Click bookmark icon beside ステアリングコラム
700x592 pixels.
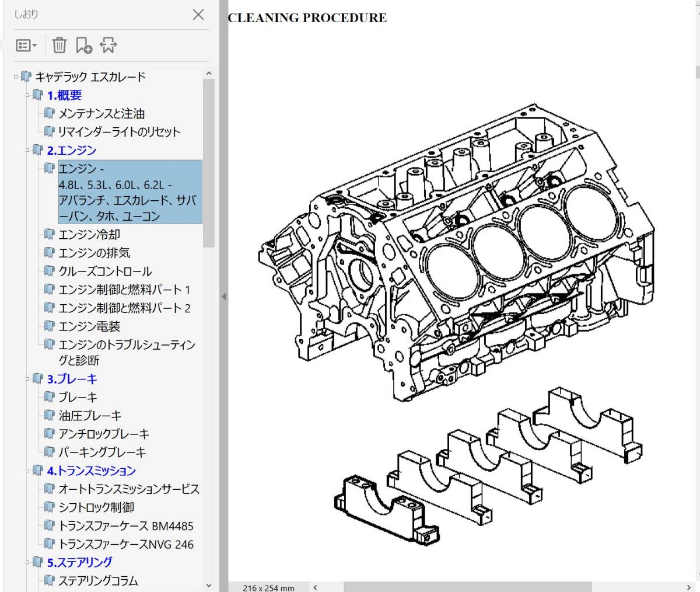(49, 580)
